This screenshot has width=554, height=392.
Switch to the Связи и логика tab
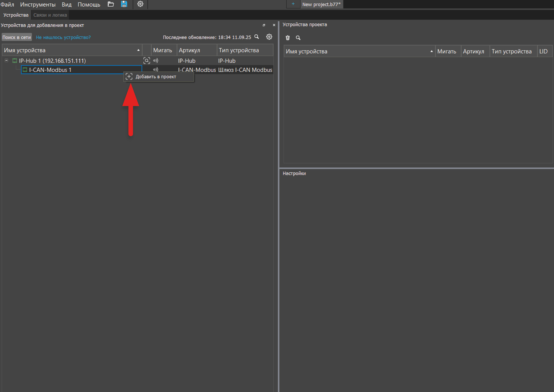click(x=50, y=15)
